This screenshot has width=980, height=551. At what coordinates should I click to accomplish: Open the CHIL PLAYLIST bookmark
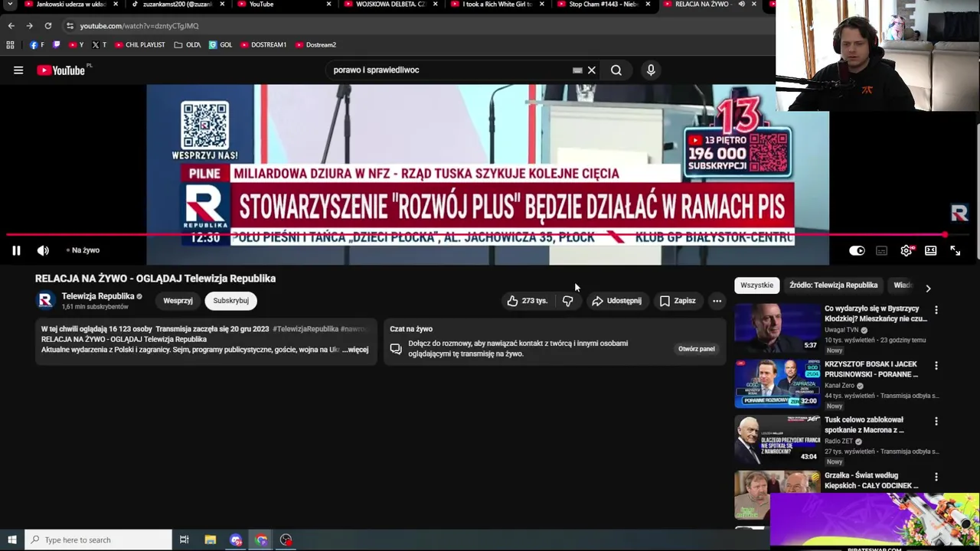(140, 45)
